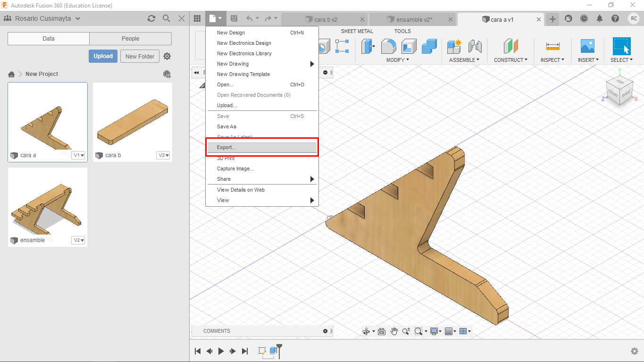Select the Pan hand tool
The height and width of the screenshot is (362, 644).
pos(394,331)
